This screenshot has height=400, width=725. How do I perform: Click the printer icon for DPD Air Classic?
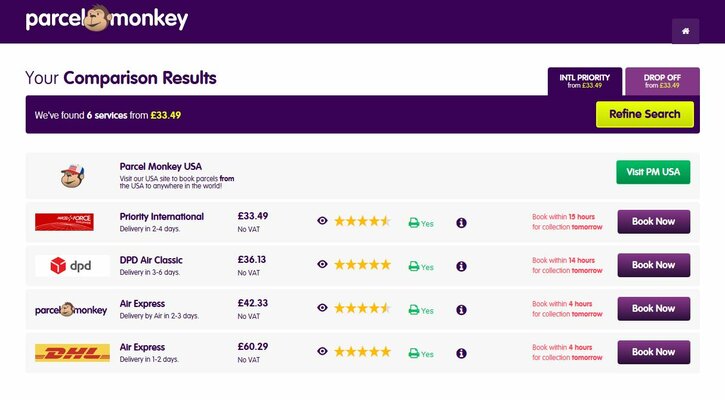point(414,267)
